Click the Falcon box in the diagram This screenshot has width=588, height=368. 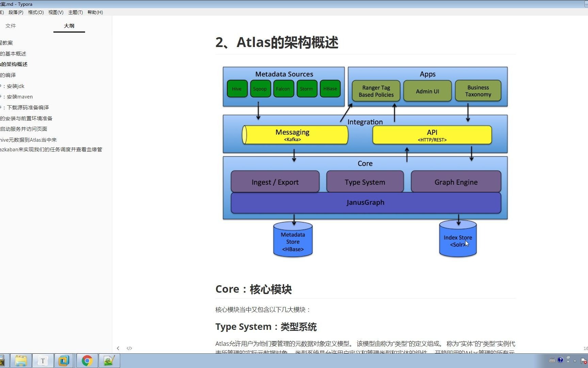coord(283,89)
